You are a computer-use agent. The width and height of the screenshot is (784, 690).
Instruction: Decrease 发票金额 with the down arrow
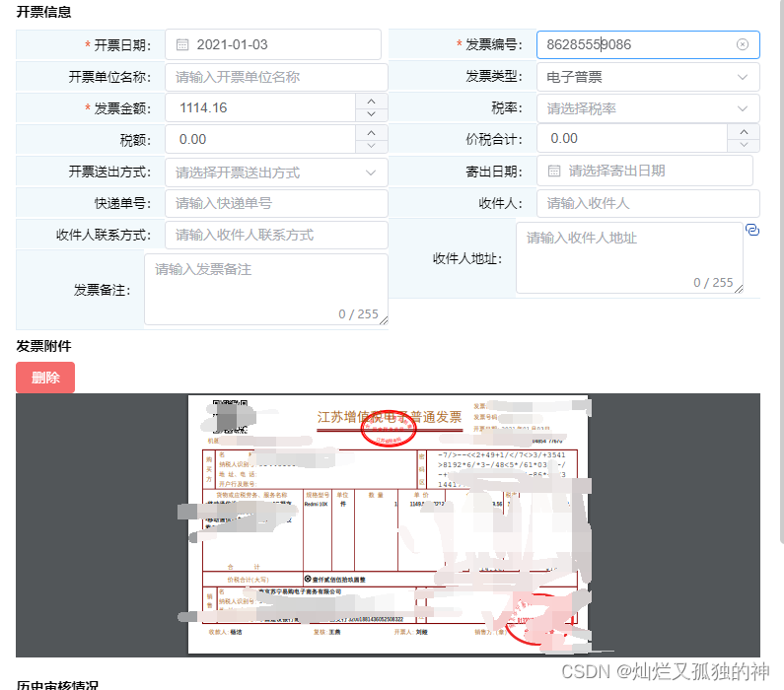pos(371,114)
